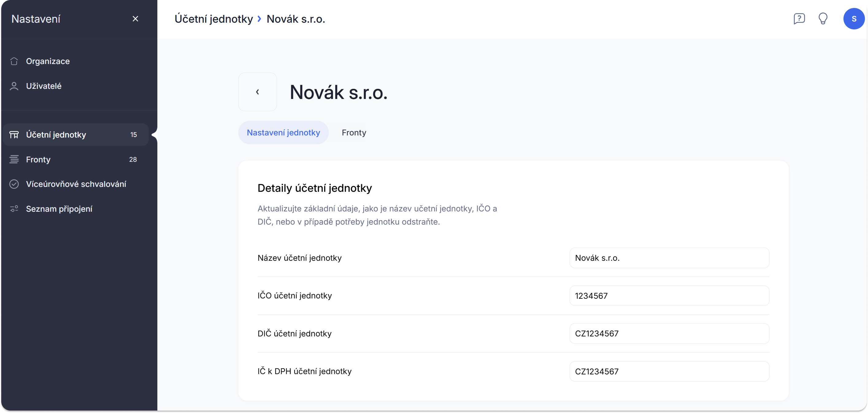Select the Nastavení jednotky tab

(x=283, y=133)
